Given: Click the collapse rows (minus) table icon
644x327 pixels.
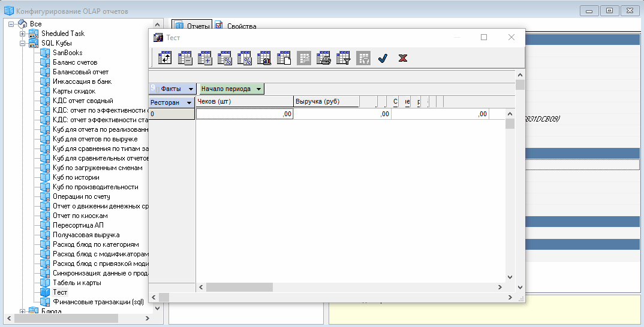Looking at the screenshot, I should [185, 58].
